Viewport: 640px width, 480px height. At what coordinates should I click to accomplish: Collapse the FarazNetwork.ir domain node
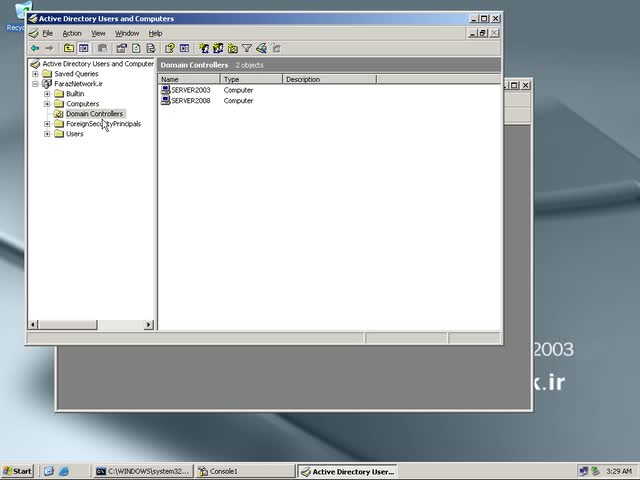click(x=36, y=84)
